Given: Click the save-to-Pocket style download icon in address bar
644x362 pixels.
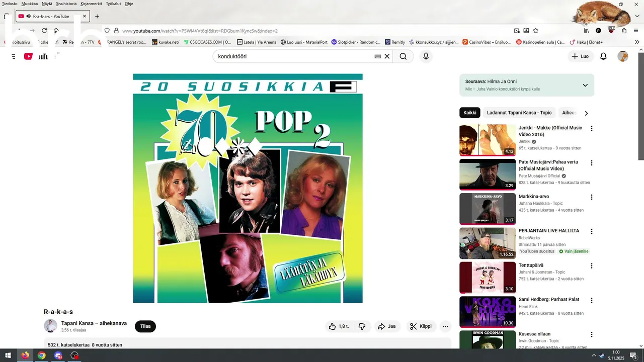Looking at the screenshot, I should (x=526, y=31).
